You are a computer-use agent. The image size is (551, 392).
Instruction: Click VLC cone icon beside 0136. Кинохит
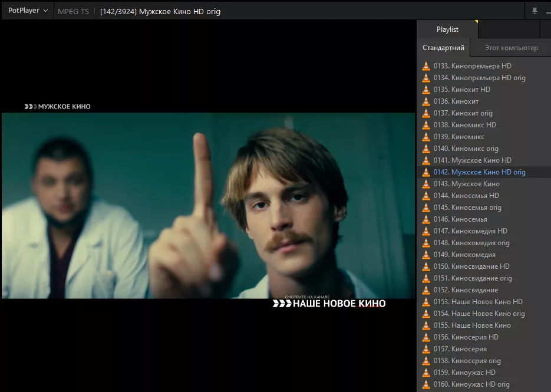point(426,101)
